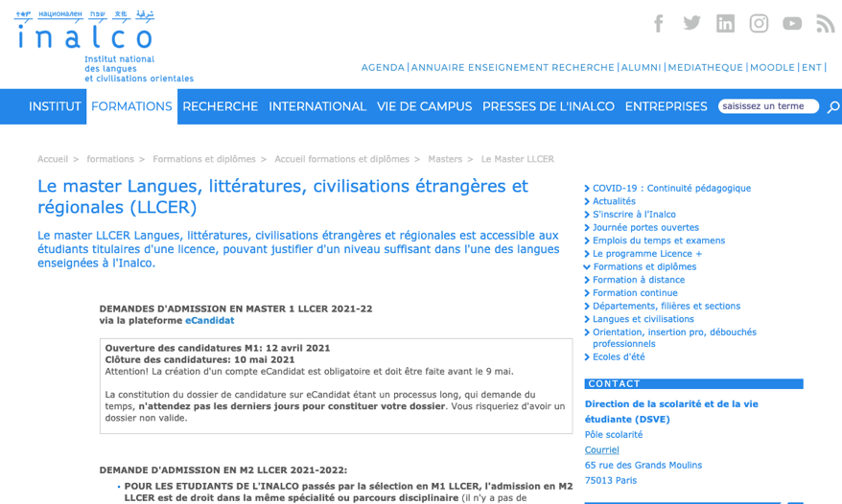Viewport: 842px width, 504px height.
Task: Open the VIE DE CAMPUS menu
Action: (x=424, y=106)
